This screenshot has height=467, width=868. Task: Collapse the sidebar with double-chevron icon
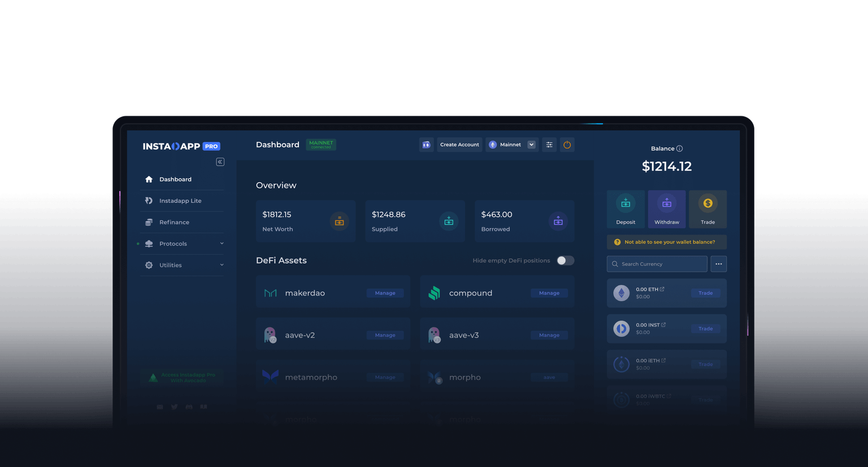[x=220, y=162]
